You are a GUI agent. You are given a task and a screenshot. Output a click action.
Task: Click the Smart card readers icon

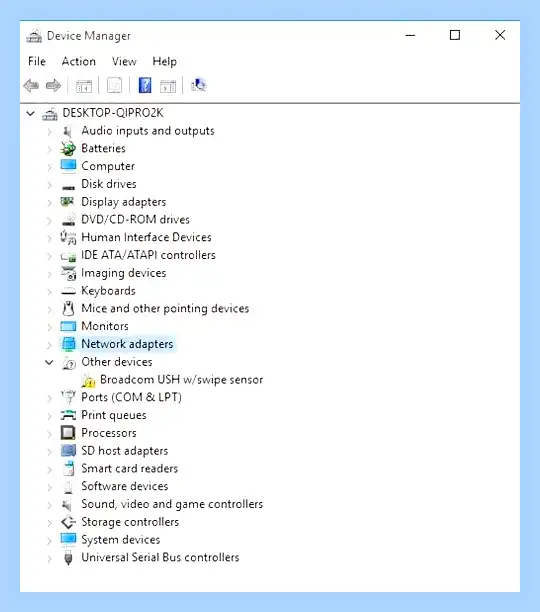point(69,468)
